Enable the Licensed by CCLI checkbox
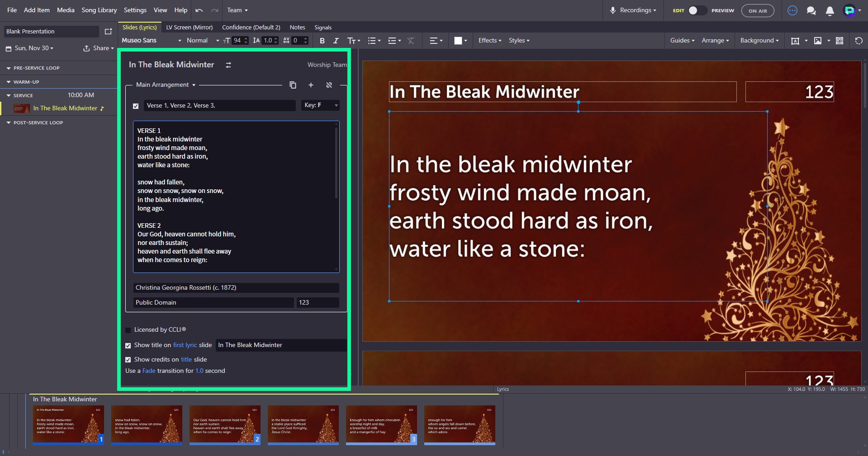This screenshot has height=456, width=868. tap(128, 330)
